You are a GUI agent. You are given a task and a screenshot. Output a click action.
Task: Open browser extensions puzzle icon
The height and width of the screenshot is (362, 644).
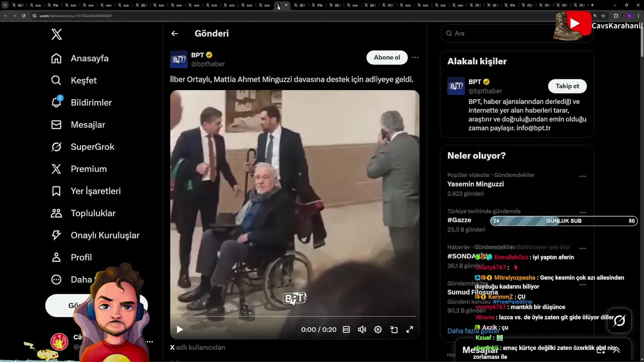[x=616, y=16]
